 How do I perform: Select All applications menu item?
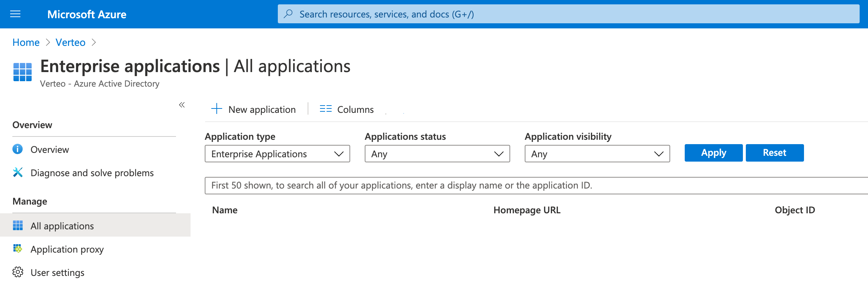(x=95, y=226)
